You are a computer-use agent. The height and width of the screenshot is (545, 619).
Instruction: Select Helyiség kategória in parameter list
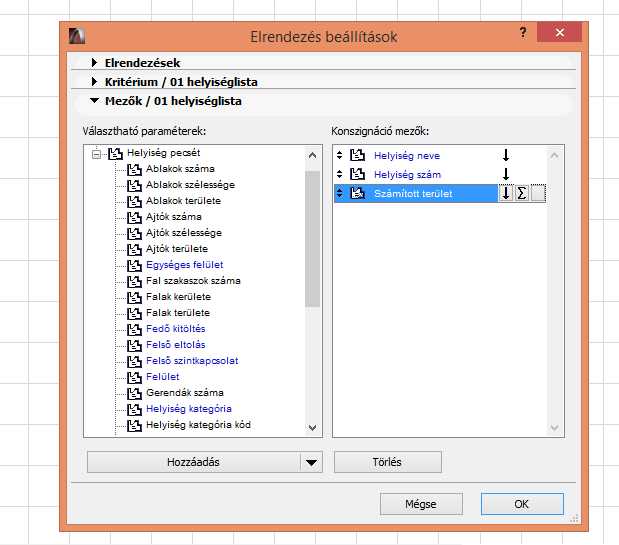(188, 409)
